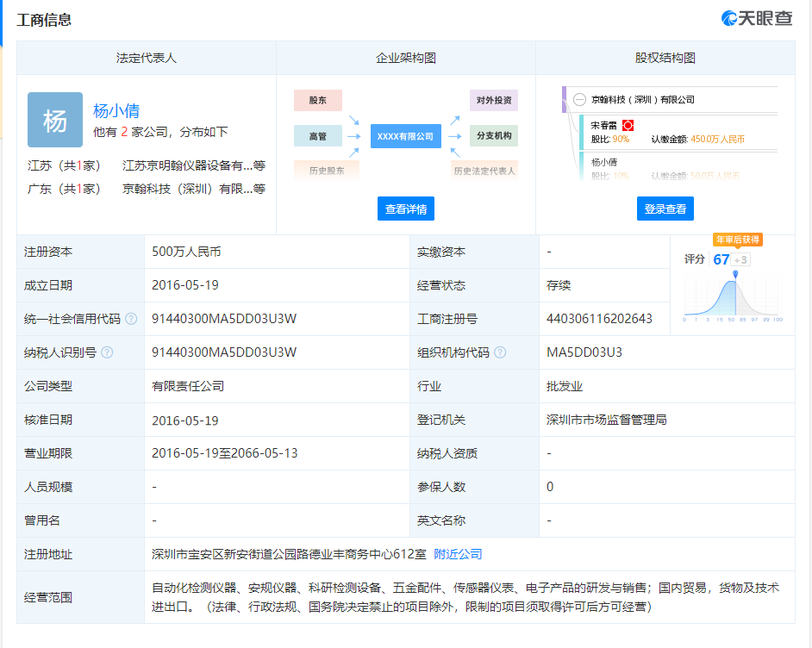Click the 登录查看 button

(x=665, y=209)
